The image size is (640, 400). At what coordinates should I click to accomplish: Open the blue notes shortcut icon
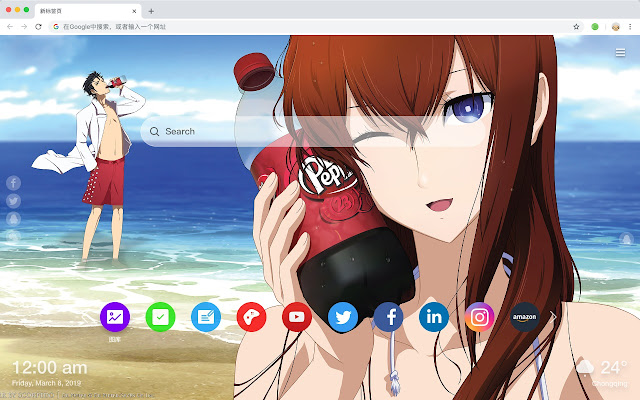[206, 317]
